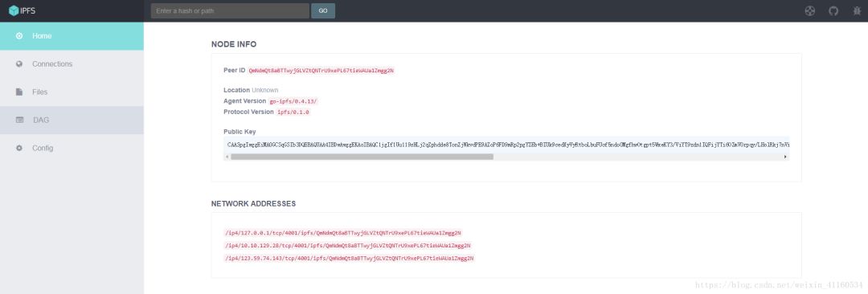This screenshot has width=868, height=294.
Task: Click the Location Unknown text
Action: [251, 90]
